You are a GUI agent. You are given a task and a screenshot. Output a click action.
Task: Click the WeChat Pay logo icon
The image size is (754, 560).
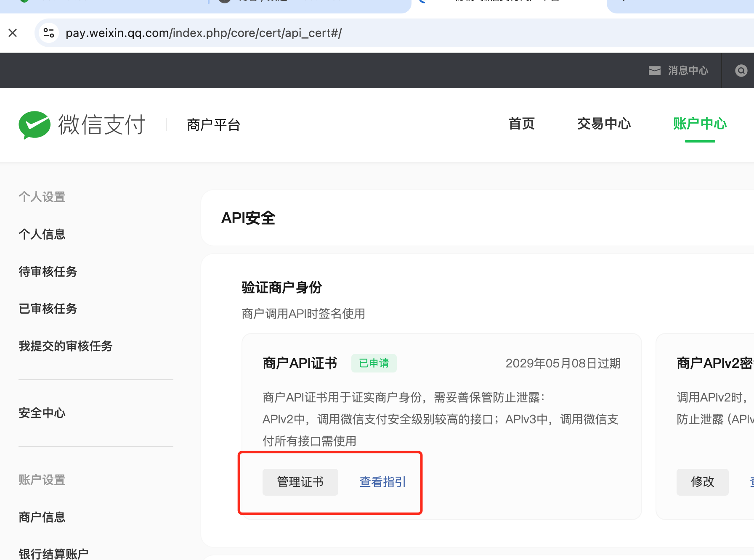pyautogui.click(x=35, y=125)
